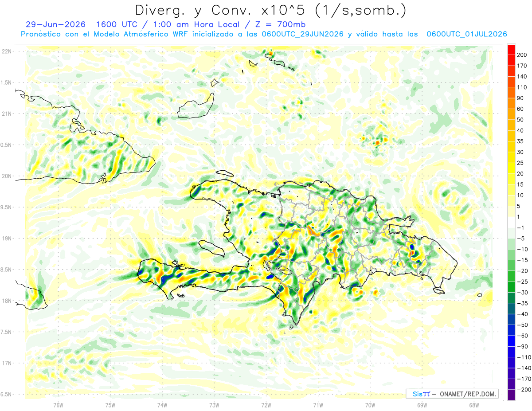The width and height of the screenshot is (532, 411).
Task: Click the '74W' longitude label
Action: [x=162, y=404]
